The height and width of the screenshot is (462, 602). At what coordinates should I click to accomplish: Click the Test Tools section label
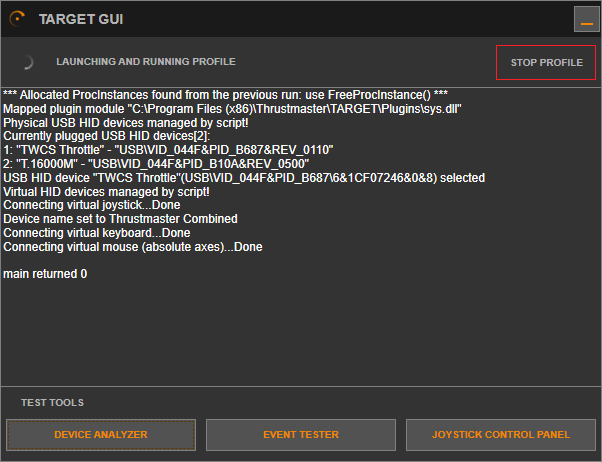[53, 403]
